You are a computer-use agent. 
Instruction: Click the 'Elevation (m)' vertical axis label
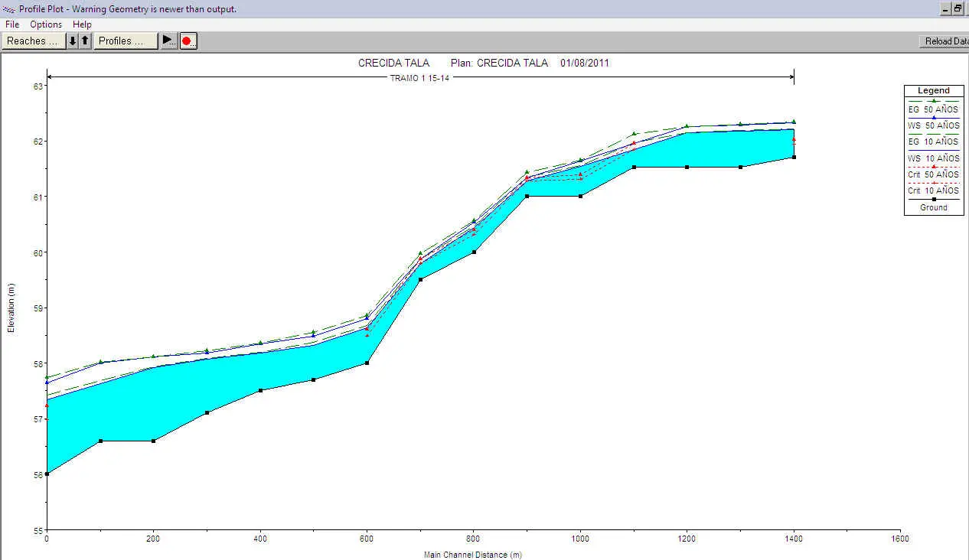click(11, 308)
